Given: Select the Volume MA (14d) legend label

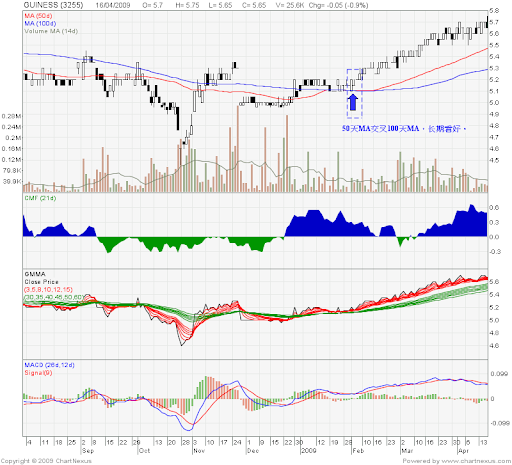Looking at the screenshot, I should (x=51, y=31).
